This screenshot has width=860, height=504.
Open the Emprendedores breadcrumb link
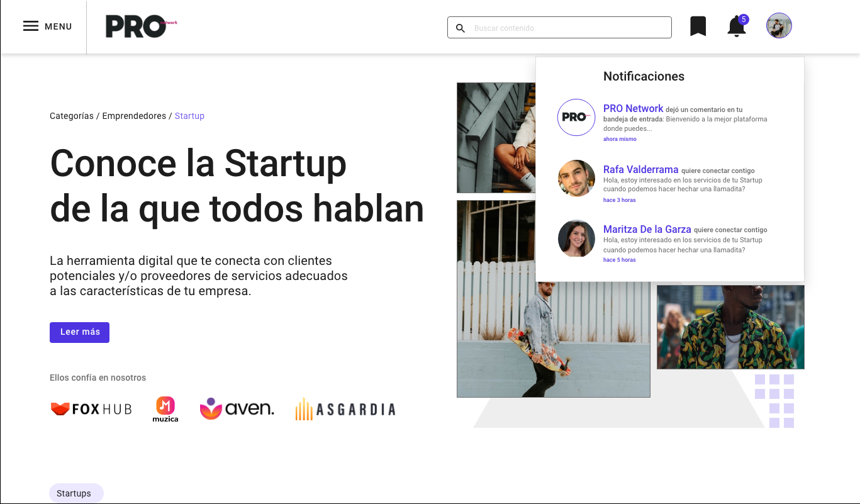click(x=134, y=116)
